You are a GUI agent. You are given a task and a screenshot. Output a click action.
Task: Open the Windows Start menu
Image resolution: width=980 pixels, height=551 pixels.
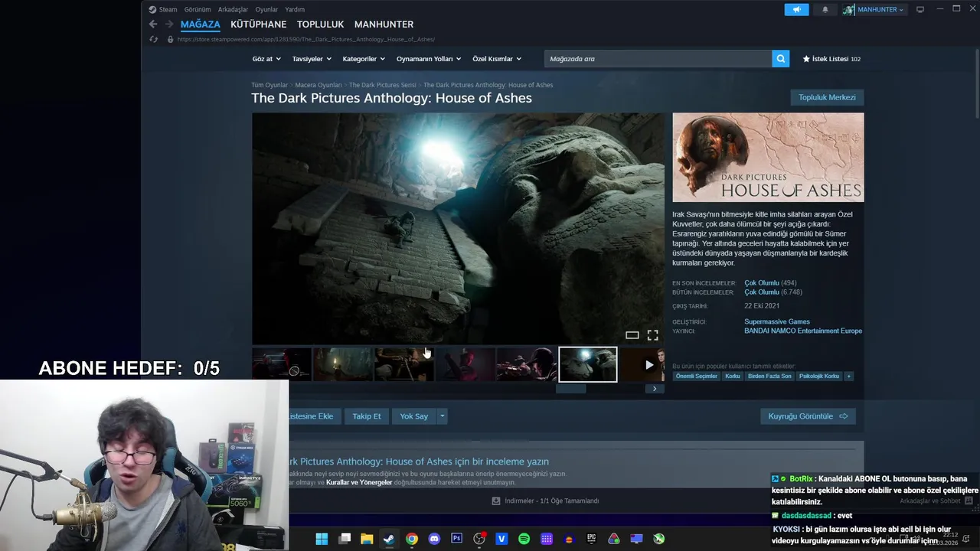[x=322, y=539]
